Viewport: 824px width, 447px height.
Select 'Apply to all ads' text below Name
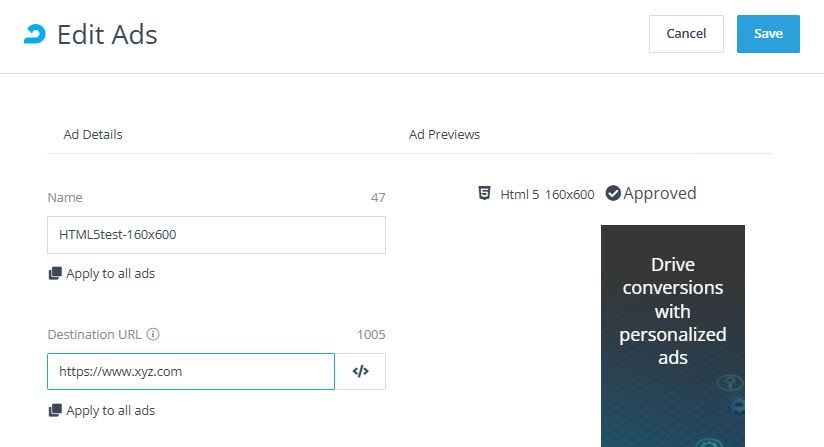pos(110,273)
